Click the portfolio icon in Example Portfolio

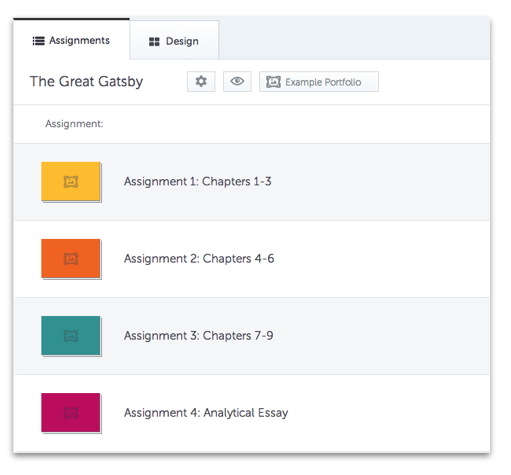tap(273, 82)
